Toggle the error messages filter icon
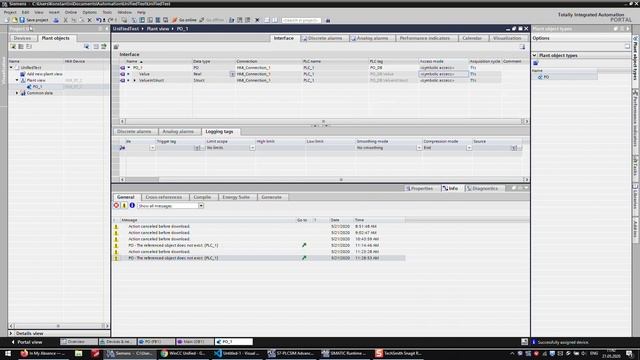The height and width of the screenshot is (360, 640). [116, 206]
